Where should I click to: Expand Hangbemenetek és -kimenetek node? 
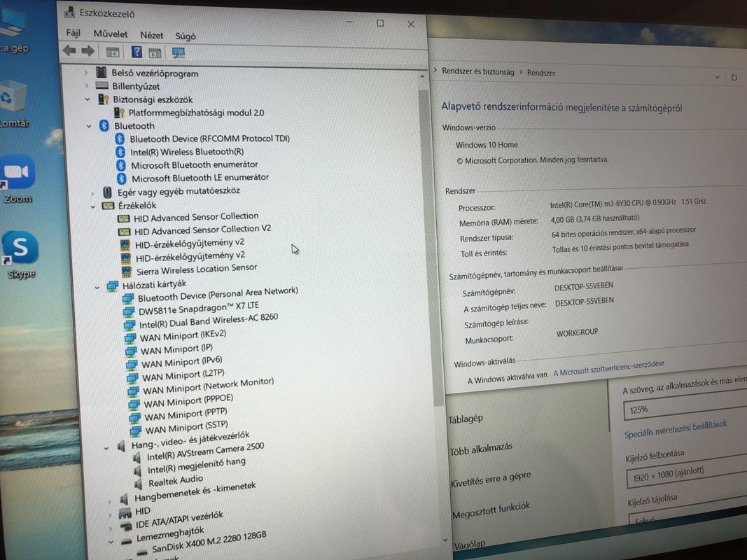point(109,501)
